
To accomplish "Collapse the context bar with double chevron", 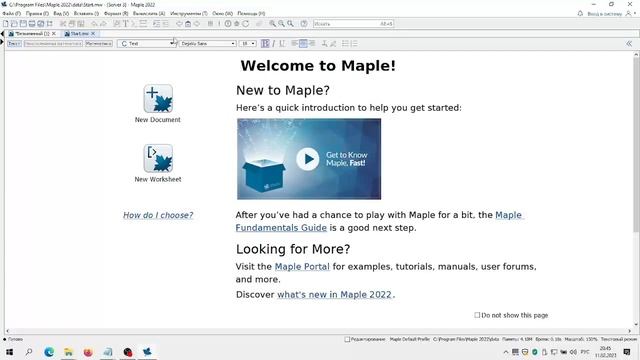I will (629, 43).
